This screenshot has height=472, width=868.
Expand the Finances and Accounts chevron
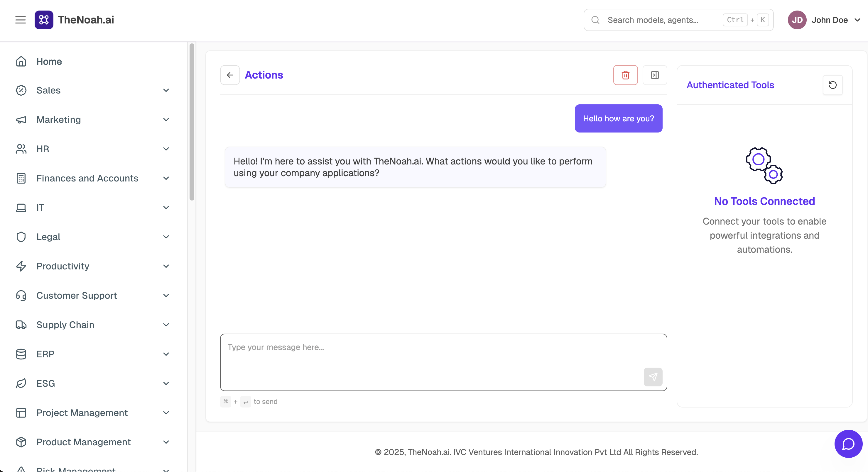(166, 178)
